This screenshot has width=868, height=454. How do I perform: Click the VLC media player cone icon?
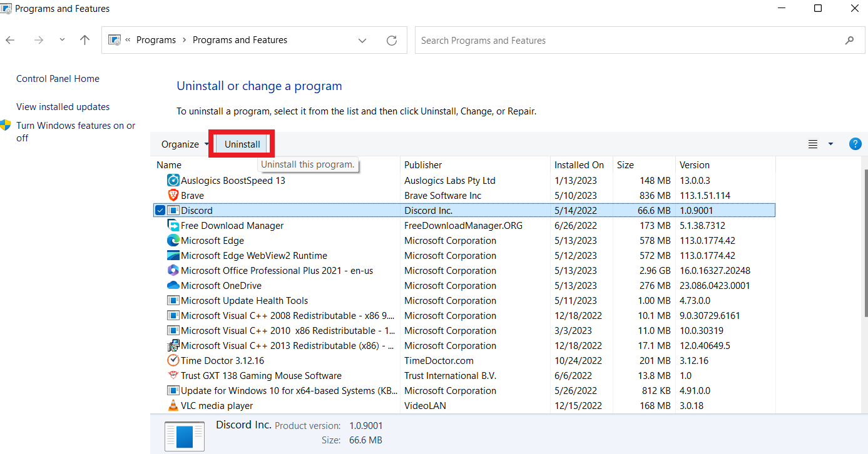coord(173,405)
